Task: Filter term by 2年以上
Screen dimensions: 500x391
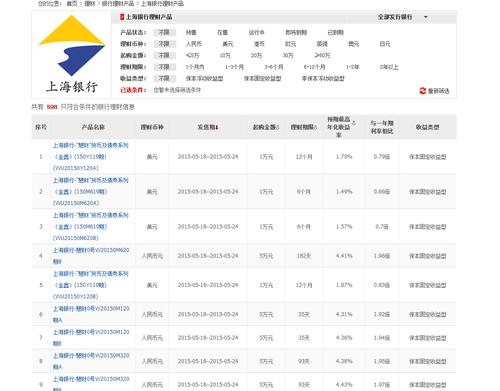Action: coord(389,67)
